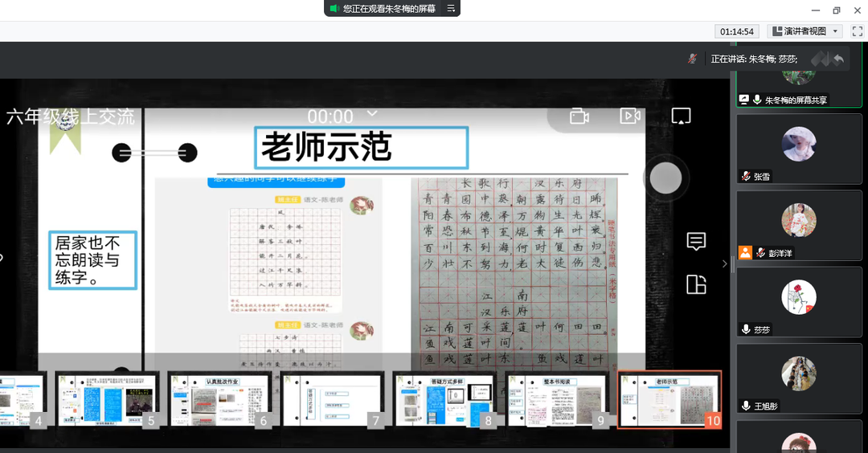Viewport: 868px width, 453px height.
Task: Click the 您正在观看朱冬梅的屏幕 banner text
Action: (x=389, y=8)
